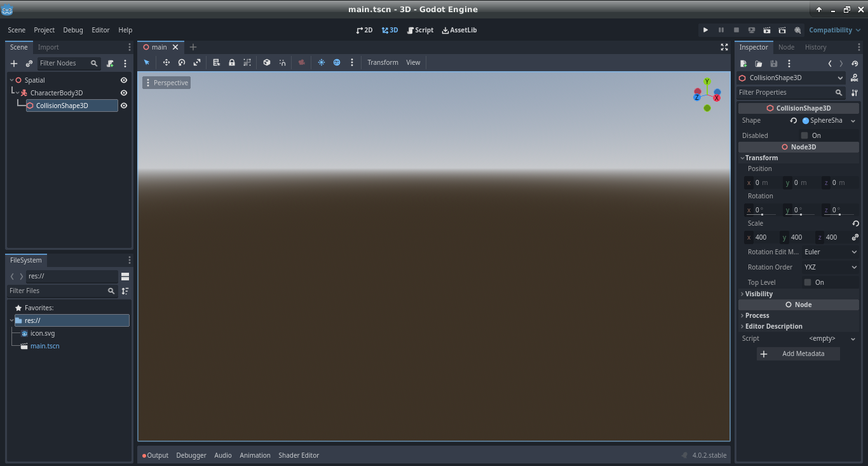868x466 pixels.
Task: Activate the Select Mode arrow tool
Action: 147,62
